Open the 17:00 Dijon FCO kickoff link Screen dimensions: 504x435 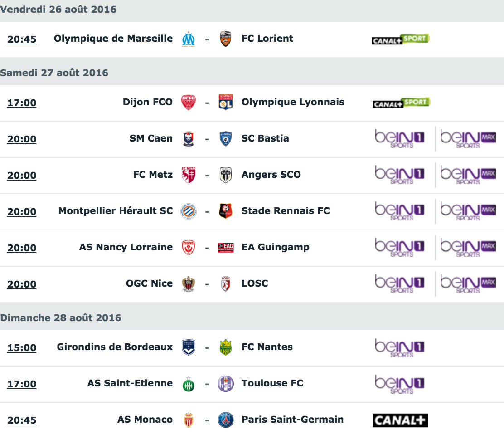point(22,103)
